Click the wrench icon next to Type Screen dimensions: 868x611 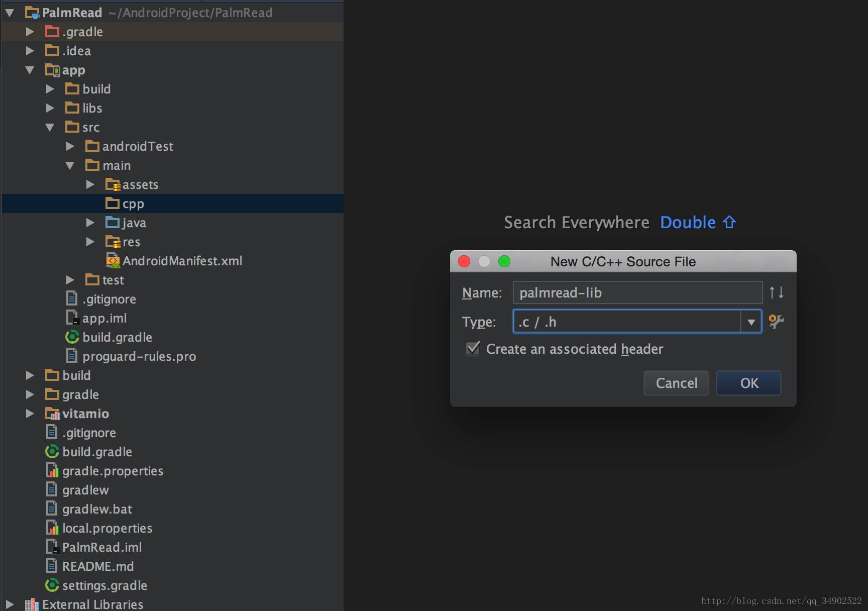pos(776,322)
